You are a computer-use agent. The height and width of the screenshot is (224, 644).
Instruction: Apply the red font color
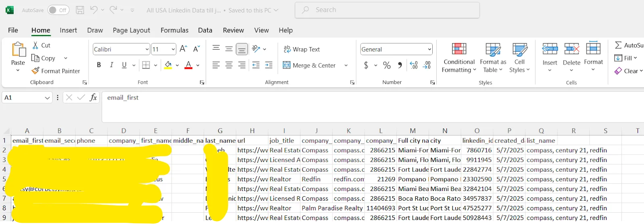point(188,65)
